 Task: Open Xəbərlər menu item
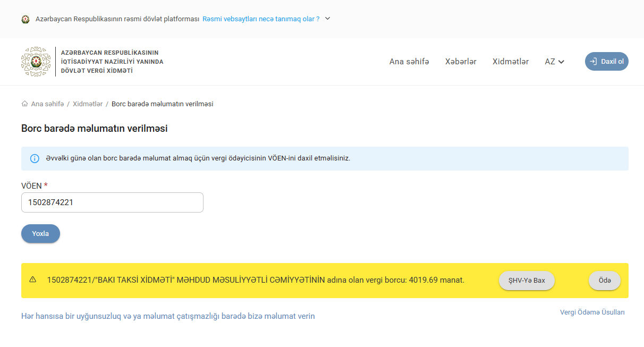click(x=461, y=62)
